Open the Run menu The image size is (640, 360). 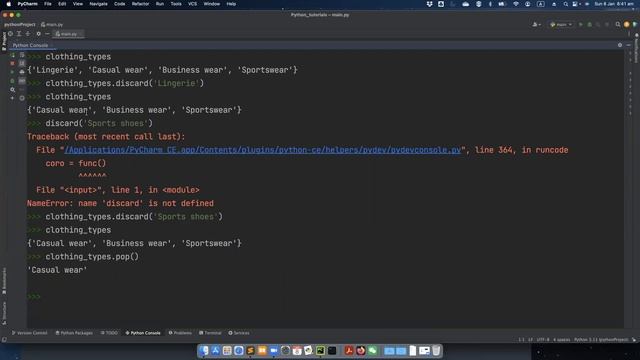pos(160,4)
